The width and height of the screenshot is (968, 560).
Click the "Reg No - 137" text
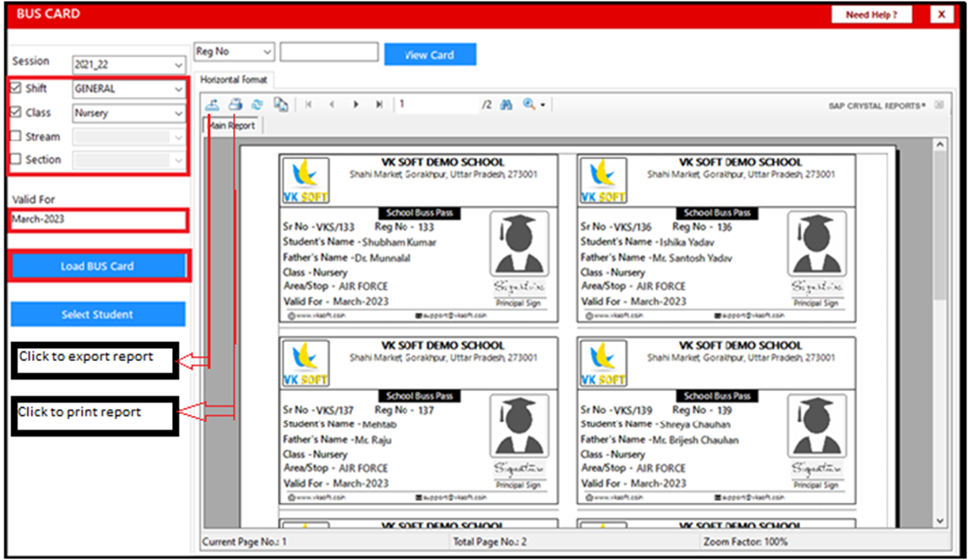tap(404, 410)
